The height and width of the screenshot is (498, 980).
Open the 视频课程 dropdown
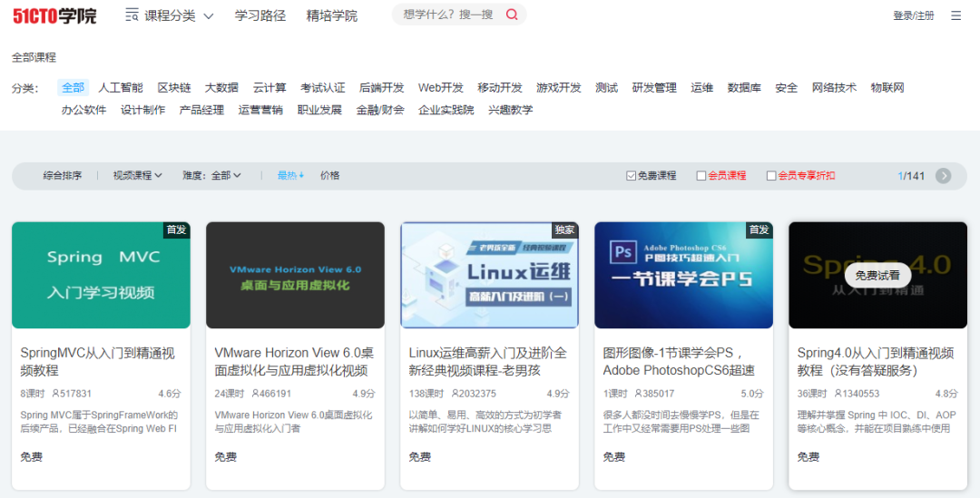pyautogui.click(x=138, y=176)
